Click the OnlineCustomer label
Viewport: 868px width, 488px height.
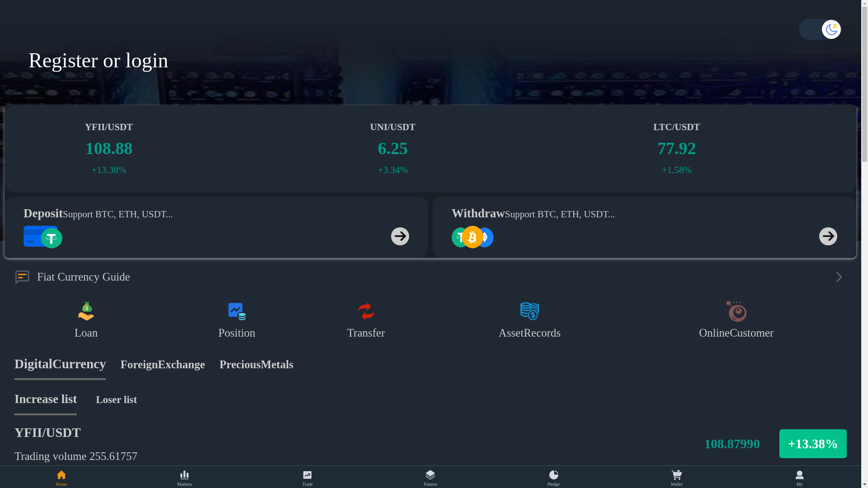pos(736,333)
